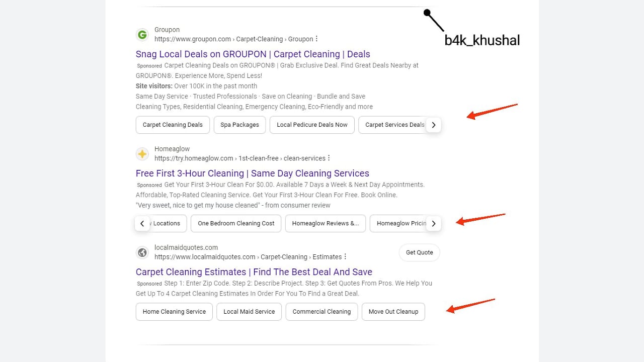Viewport: 644px width, 362px height.
Task: Select the Spa Packages chip
Action: click(x=239, y=125)
